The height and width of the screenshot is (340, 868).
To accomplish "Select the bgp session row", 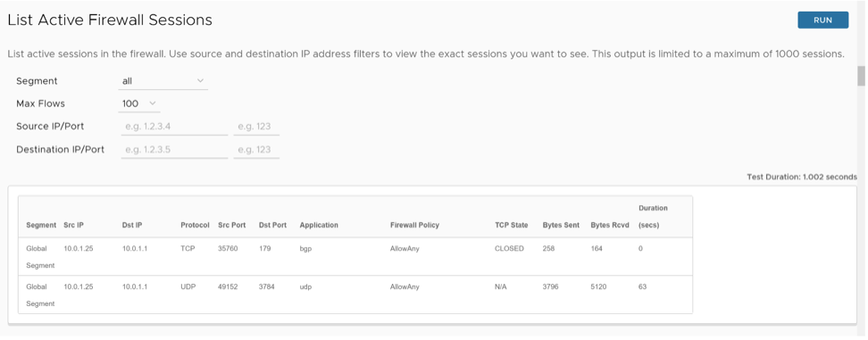I will point(355,257).
